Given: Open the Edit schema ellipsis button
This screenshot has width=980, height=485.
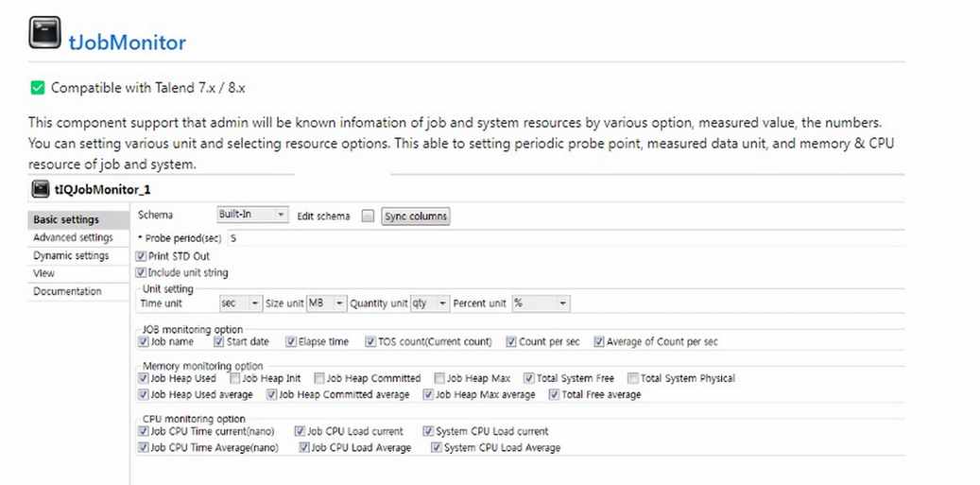Looking at the screenshot, I should coord(369,217).
